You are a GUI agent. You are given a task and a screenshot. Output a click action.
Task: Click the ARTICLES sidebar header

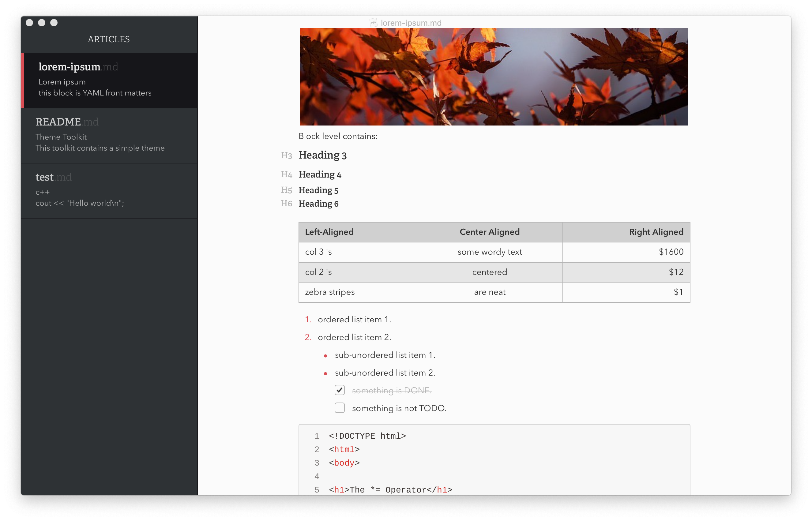pos(109,39)
